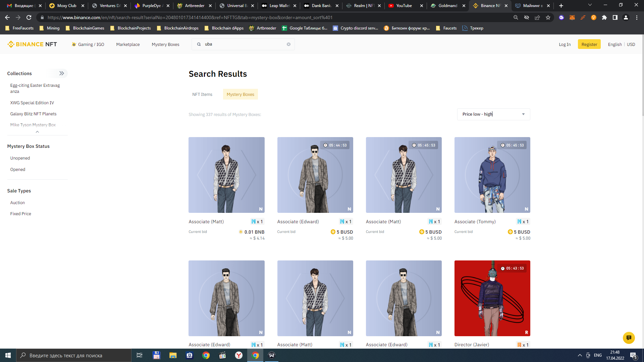
Task: Open the Chrome three-dot menu
Action: pos(637,17)
